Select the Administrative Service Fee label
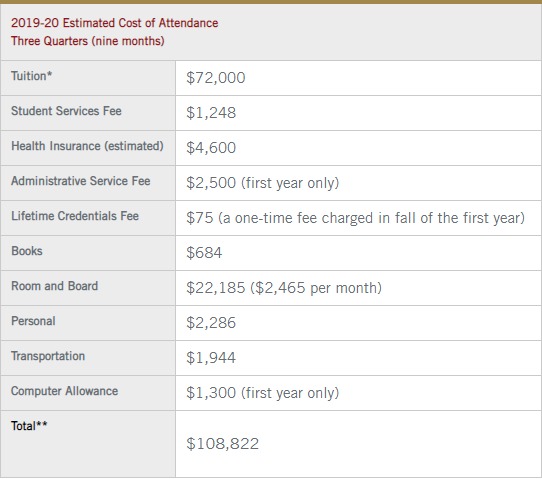Viewport: 542px width, 479px height. point(81,181)
